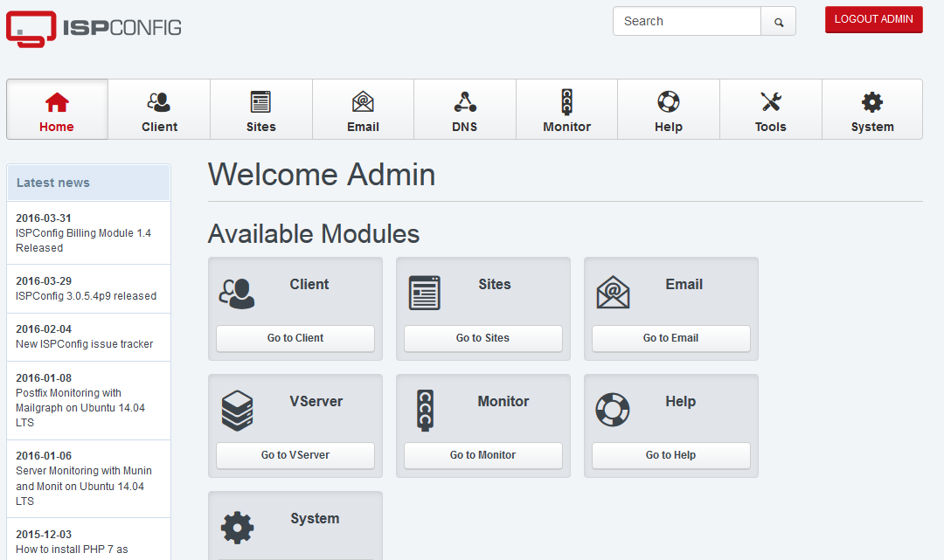Click the Monitor module traffic light icon

coord(425,411)
